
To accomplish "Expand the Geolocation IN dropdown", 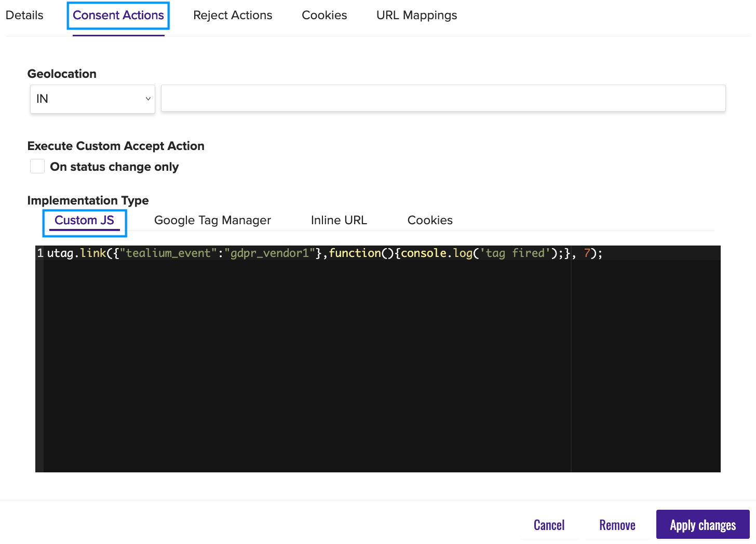I will [92, 99].
